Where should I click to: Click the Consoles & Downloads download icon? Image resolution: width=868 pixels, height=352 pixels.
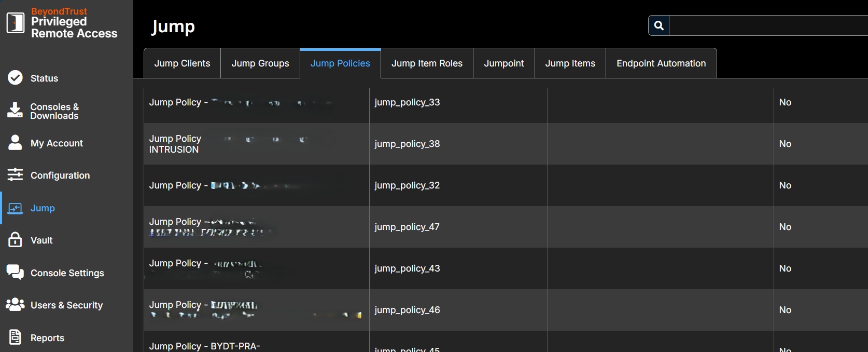pyautogui.click(x=15, y=110)
